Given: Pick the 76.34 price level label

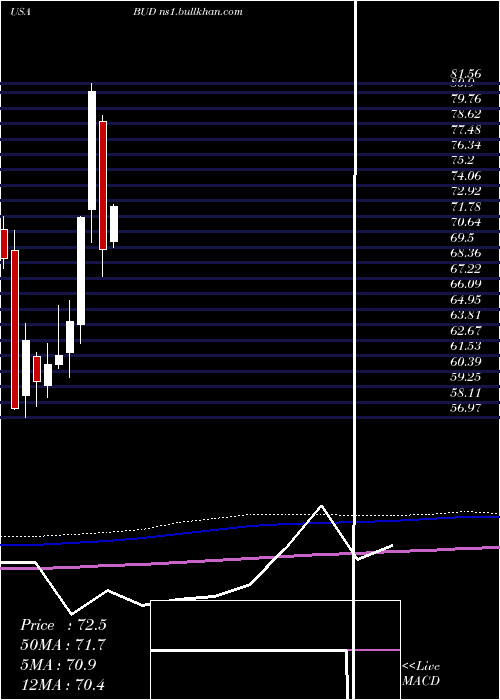Looking at the screenshot, I should pos(466,145).
